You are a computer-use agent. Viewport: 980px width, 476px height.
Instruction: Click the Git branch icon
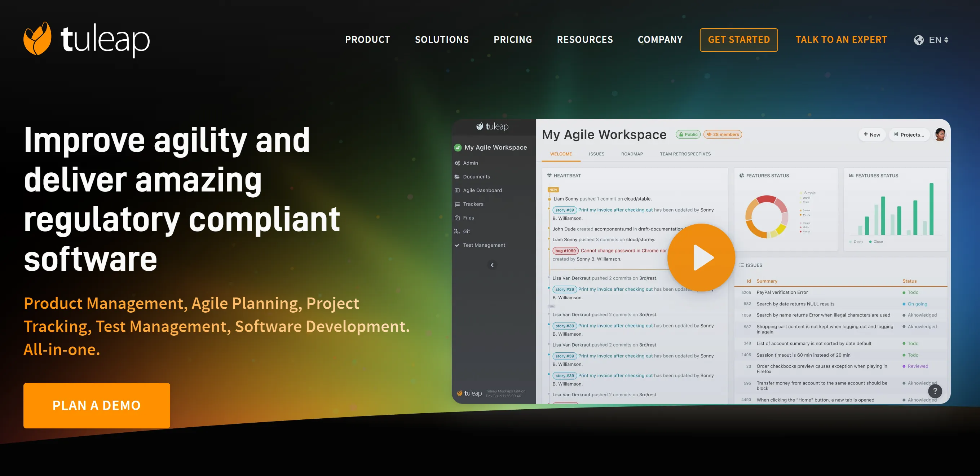click(457, 232)
